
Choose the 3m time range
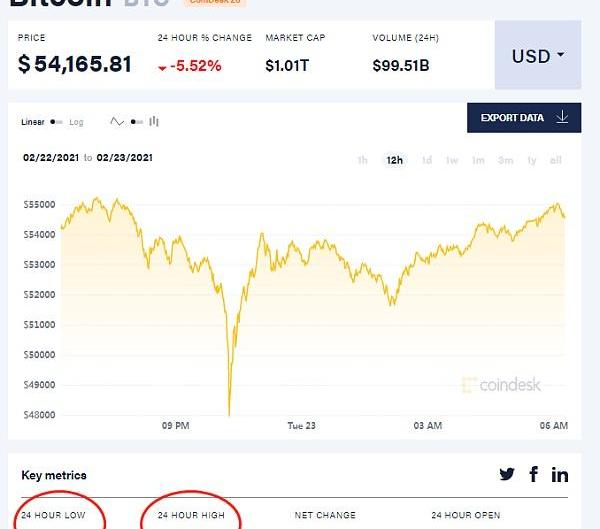pyautogui.click(x=505, y=160)
